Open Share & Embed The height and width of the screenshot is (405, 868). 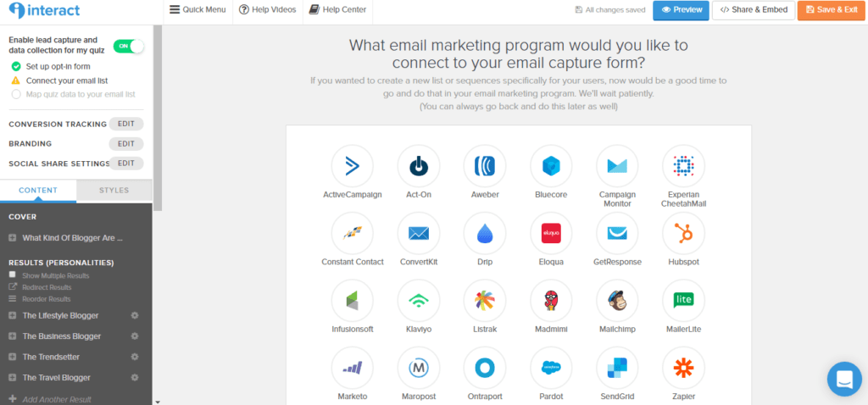pyautogui.click(x=754, y=10)
